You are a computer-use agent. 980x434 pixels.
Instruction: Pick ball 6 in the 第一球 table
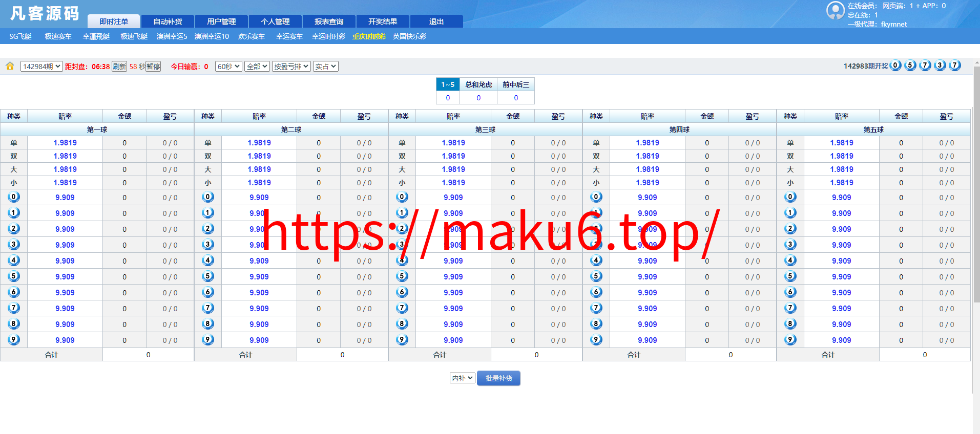[x=14, y=292]
